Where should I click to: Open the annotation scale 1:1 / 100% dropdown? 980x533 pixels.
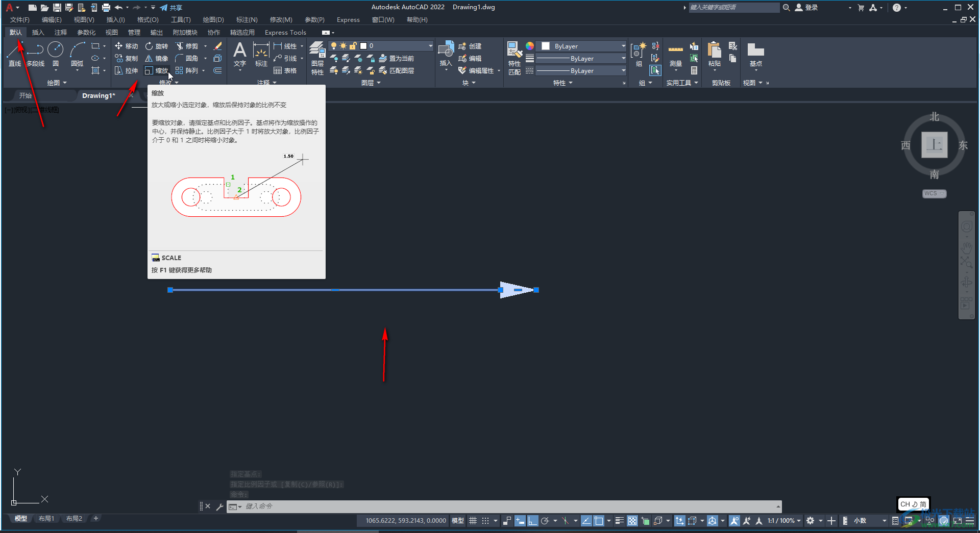783,521
